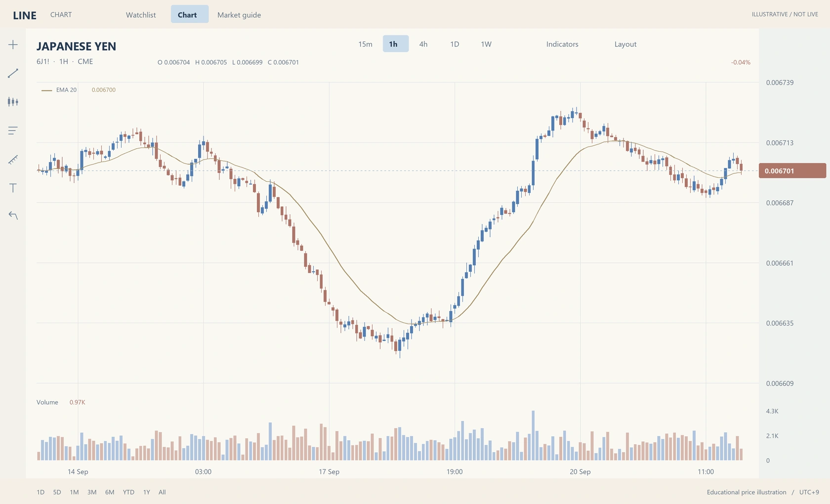Click the -0.04% change value
The image size is (830, 504).
[741, 62]
